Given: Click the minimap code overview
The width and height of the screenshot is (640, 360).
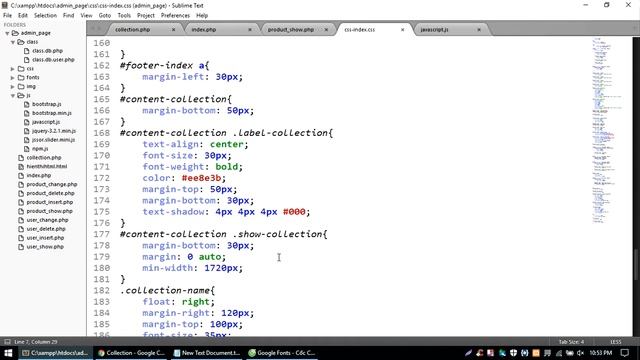Looking at the screenshot, I should [607, 130].
